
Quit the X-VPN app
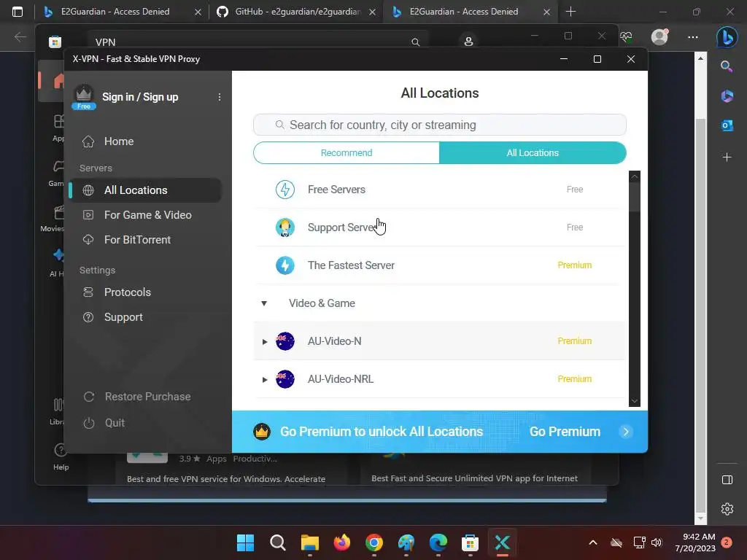tap(115, 423)
